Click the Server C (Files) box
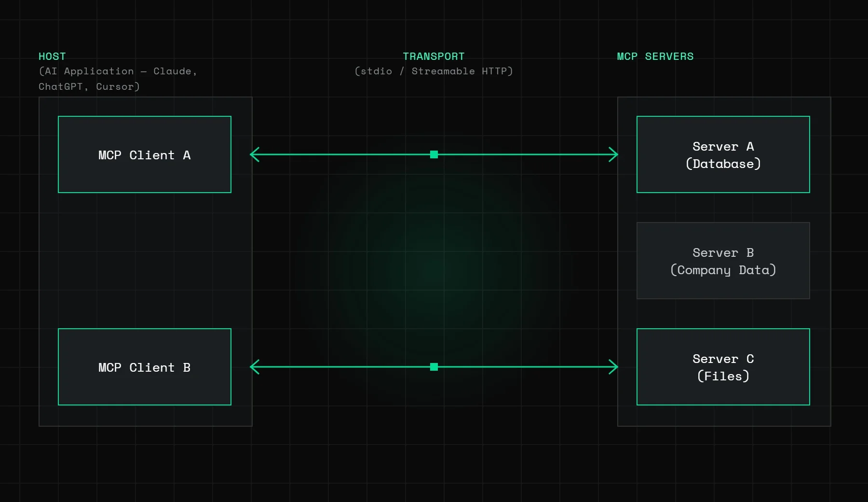 [723, 367]
